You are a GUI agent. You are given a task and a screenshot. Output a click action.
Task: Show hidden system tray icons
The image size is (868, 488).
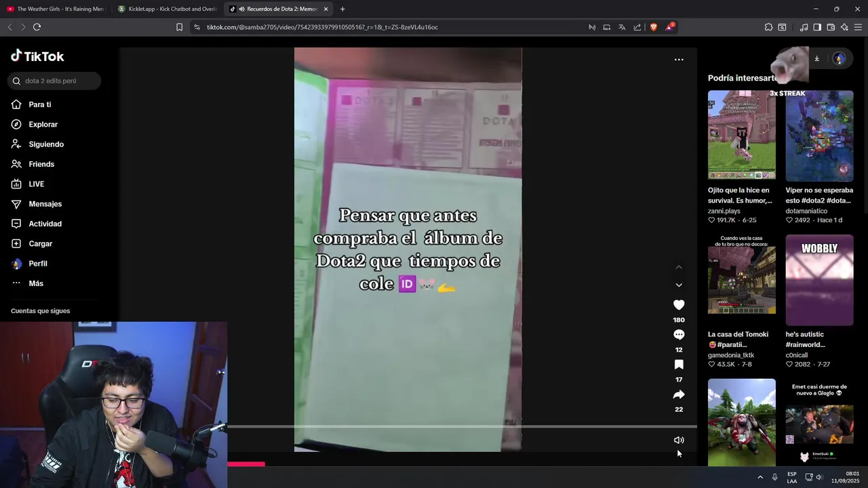coord(760,477)
